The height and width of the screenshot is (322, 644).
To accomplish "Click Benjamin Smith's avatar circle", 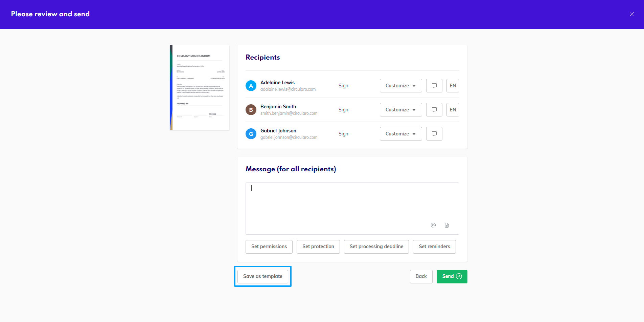I will (x=251, y=109).
